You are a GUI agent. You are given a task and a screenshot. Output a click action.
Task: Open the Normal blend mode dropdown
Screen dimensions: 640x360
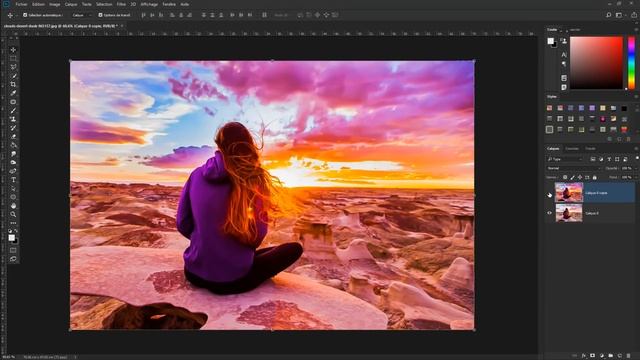tap(574, 168)
